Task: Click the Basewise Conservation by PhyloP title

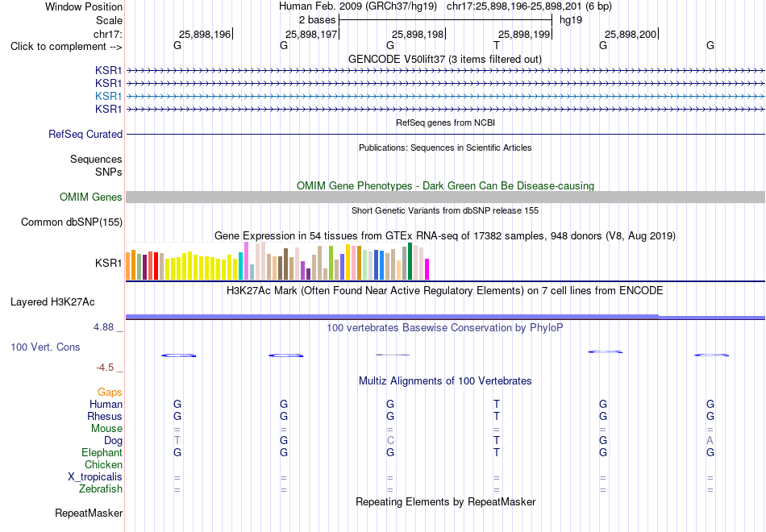Action: [x=444, y=328]
